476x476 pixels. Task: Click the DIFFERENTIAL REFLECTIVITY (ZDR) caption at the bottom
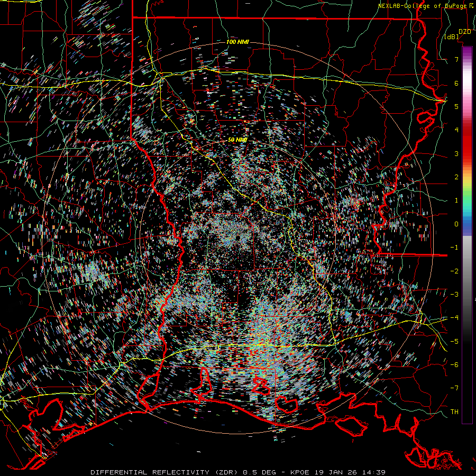(238, 472)
